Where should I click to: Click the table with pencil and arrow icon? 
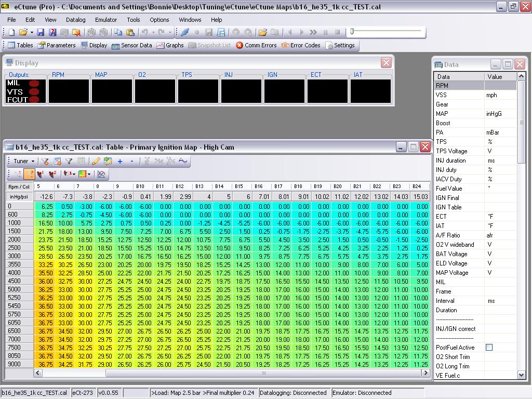108,161
